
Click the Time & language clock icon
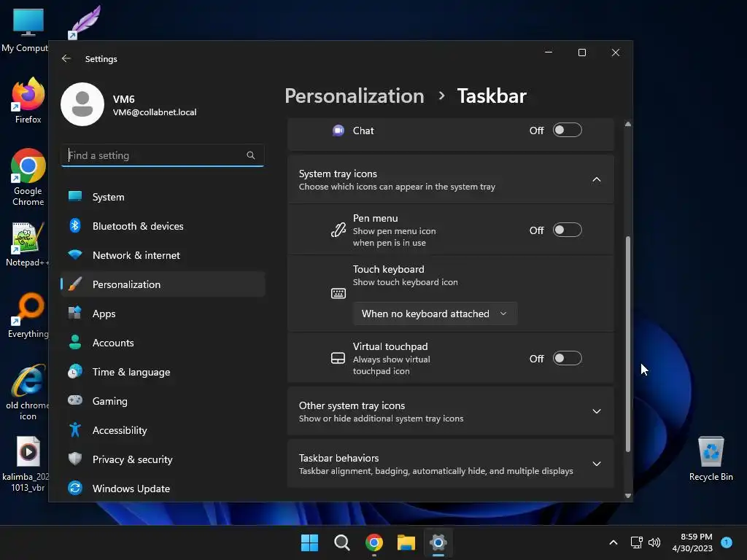75,371
